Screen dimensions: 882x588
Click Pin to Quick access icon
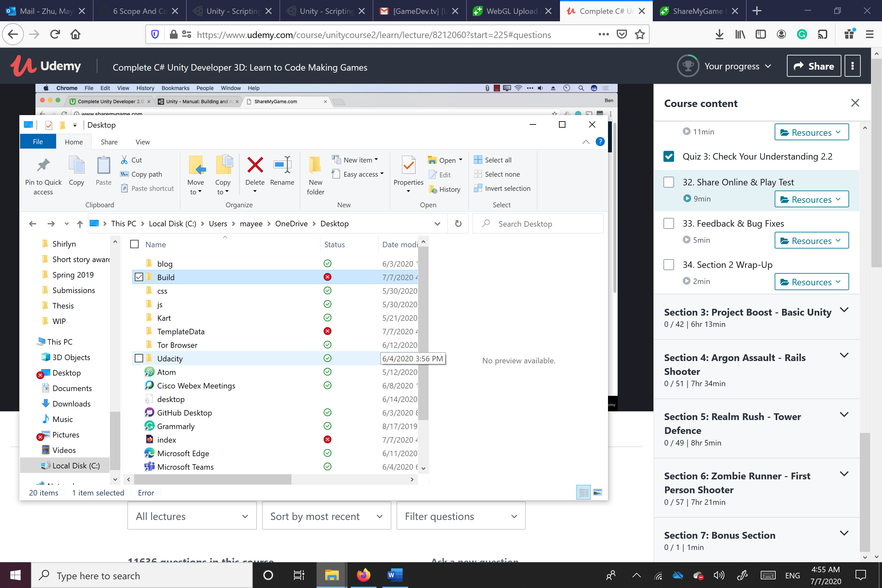tap(43, 165)
